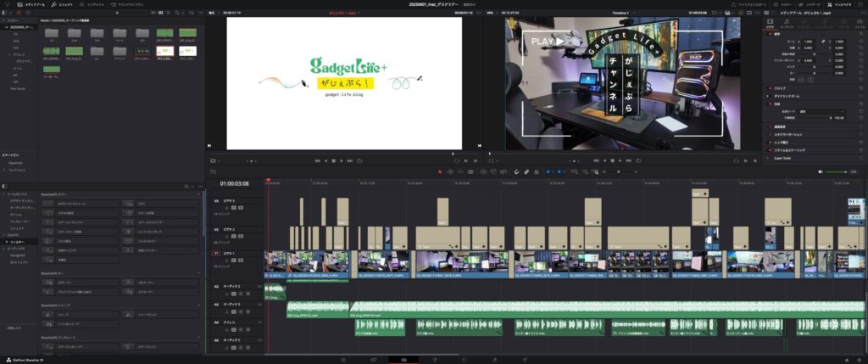The width and height of the screenshot is (868, 364).
Task: Open the inspector ビデオ tab
Action: tap(770, 23)
